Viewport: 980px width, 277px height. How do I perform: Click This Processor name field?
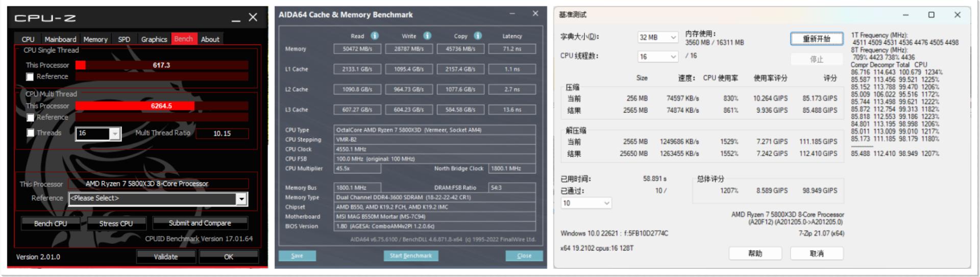click(x=159, y=184)
